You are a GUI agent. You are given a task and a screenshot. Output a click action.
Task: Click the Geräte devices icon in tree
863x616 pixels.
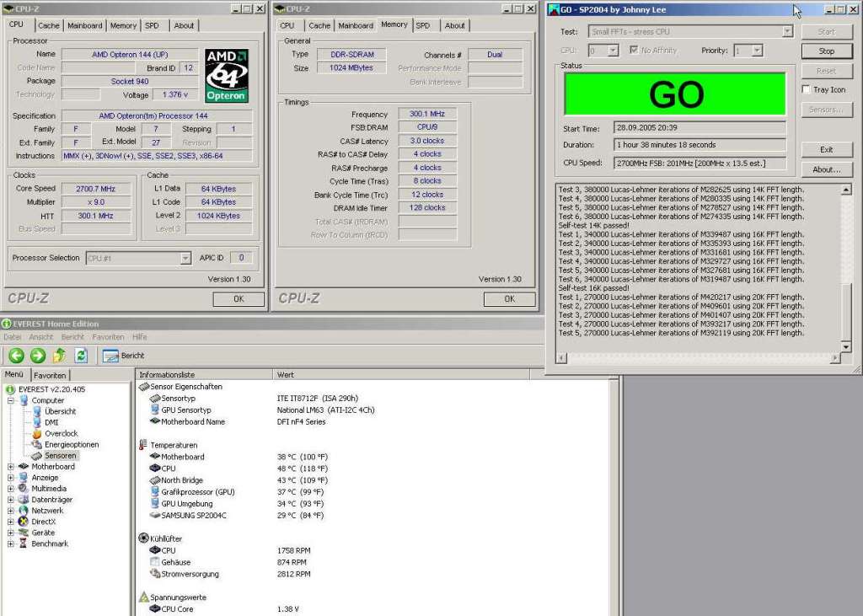pyautogui.click(x=24, y=533)
